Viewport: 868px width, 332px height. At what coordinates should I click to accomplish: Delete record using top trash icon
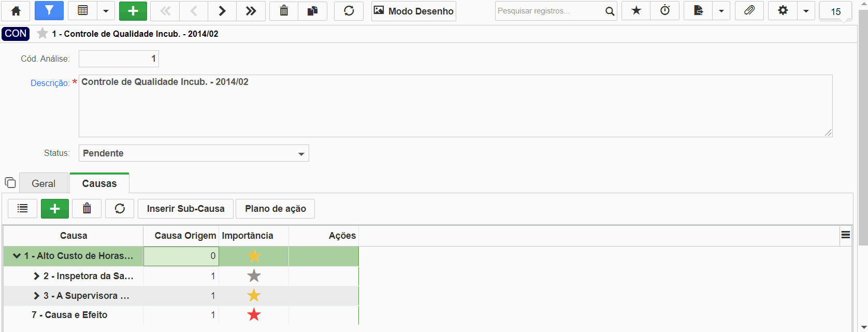(284, 11)
